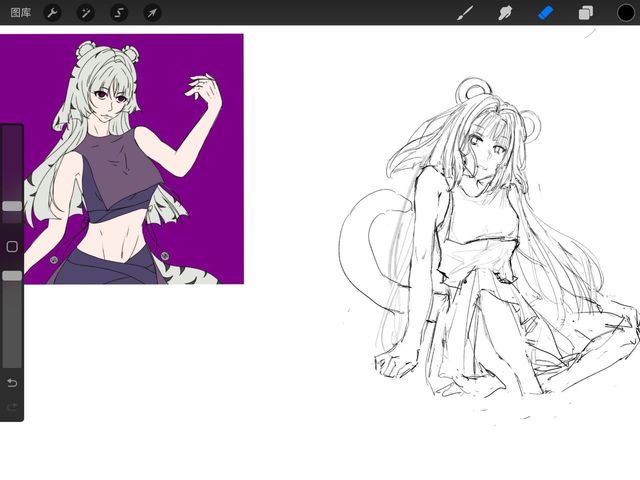Click the brush opacity slider handle
The image size is (640, 480).
tap(12, 275)
